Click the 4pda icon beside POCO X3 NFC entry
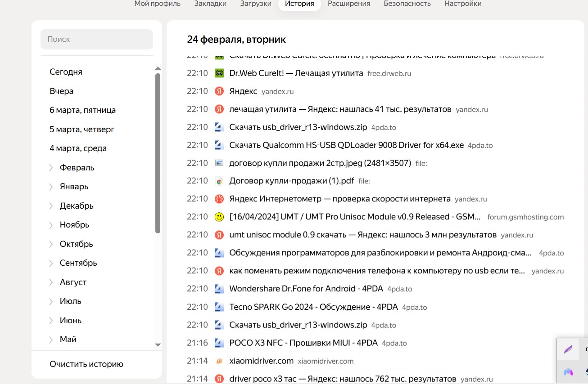 click(219, 343)
